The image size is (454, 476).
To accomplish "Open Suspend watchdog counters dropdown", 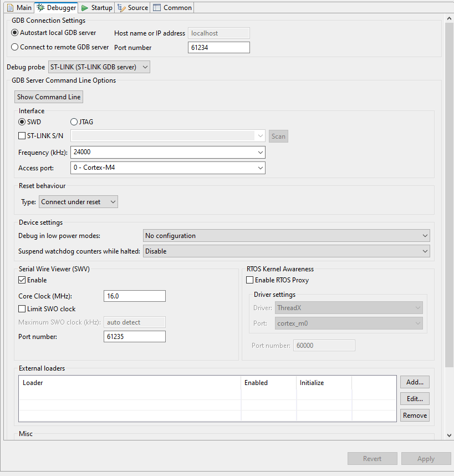I will [x=286, y=251].
